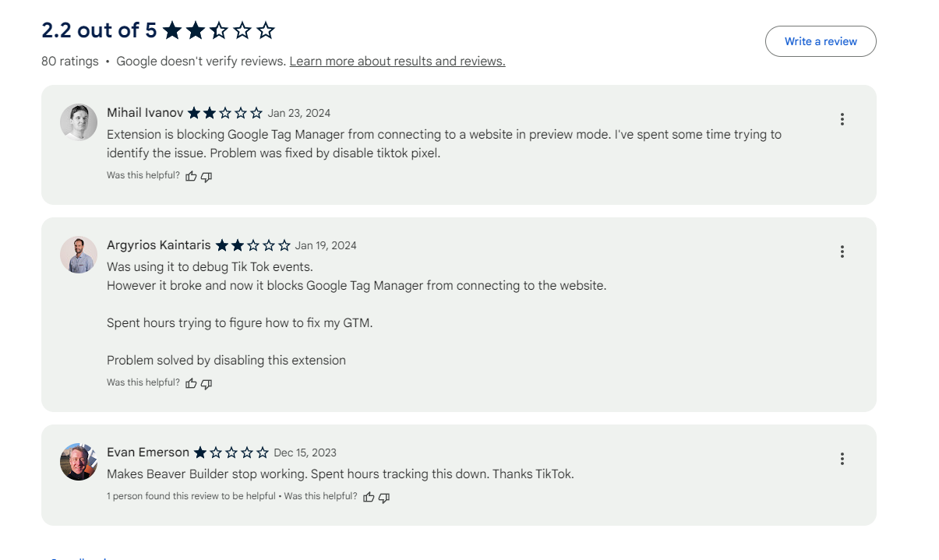Image resolution: width=939 pixels, height=560 pixels.
Task: Click the reviewer name Evan Emerson
Action: (x=148, y=453)
